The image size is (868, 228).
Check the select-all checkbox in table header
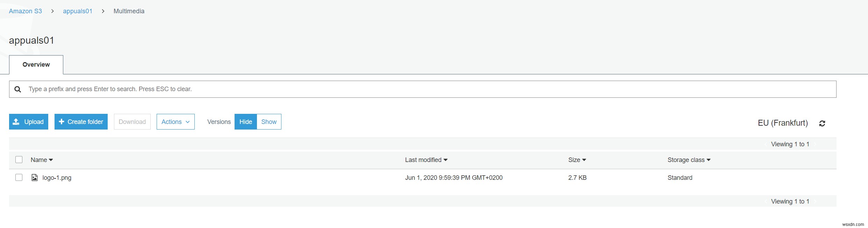[19, 159]
